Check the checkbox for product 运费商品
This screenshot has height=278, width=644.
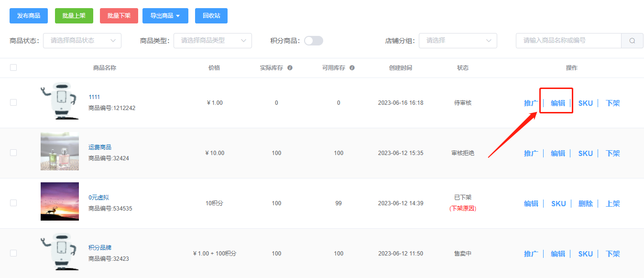click(13, 153)
